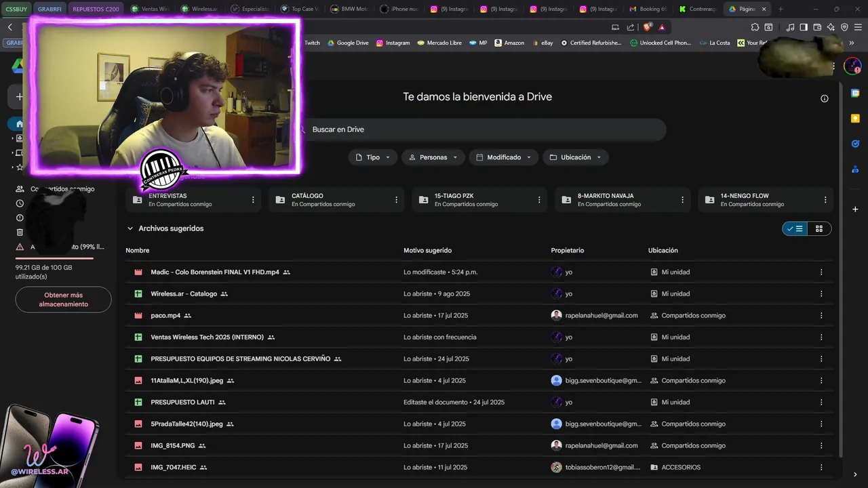Collapse the Archivos sugeridos section
This screenshot has width=868, height=488.
click(130, 228)
